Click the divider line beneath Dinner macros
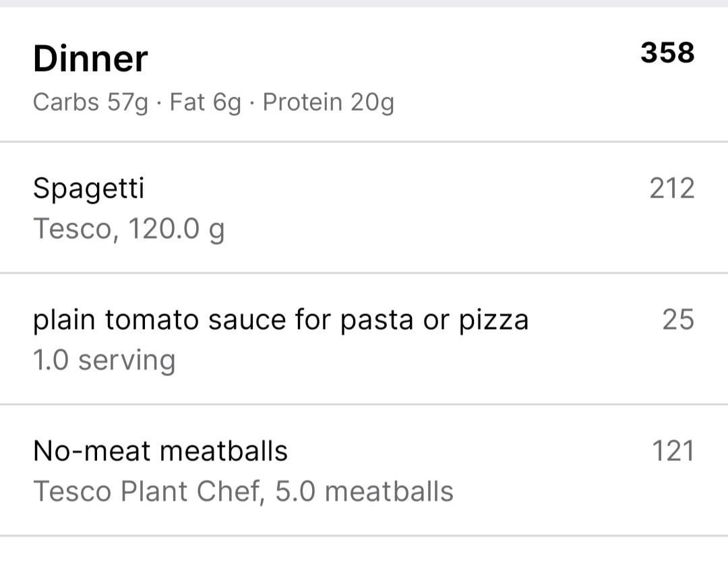The width and height of the screenshot is (728, 562). [364, 142]
